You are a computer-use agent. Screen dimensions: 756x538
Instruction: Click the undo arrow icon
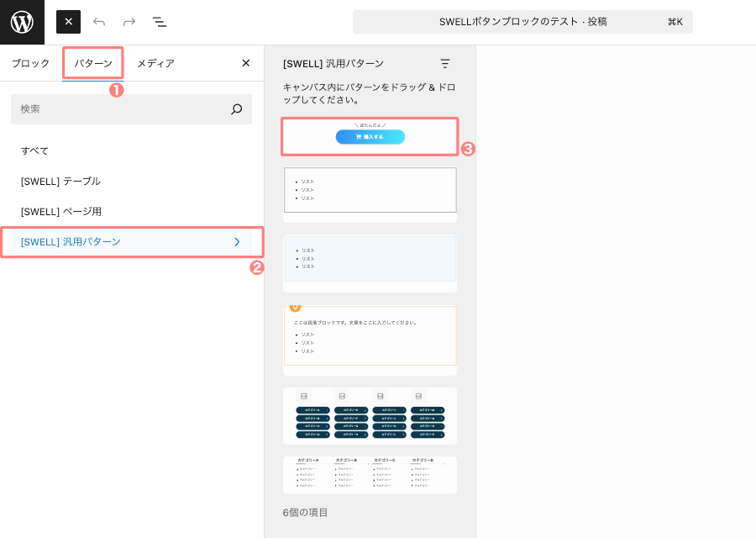pyautogui.click(x=99, y=22)
